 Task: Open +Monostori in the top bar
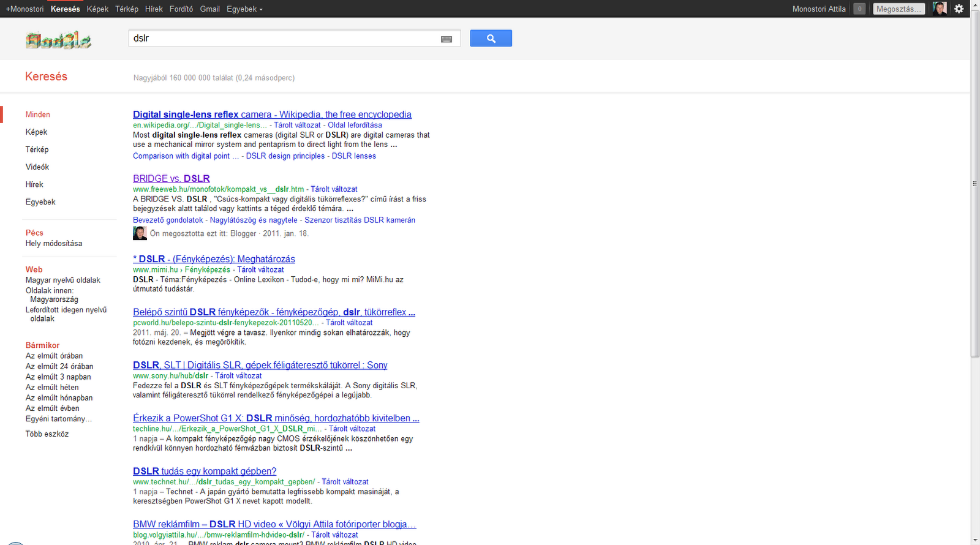click(x=25, y=9)
